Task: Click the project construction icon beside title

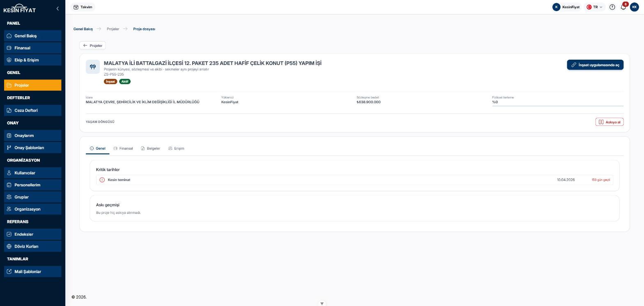Action: (93, 67)
